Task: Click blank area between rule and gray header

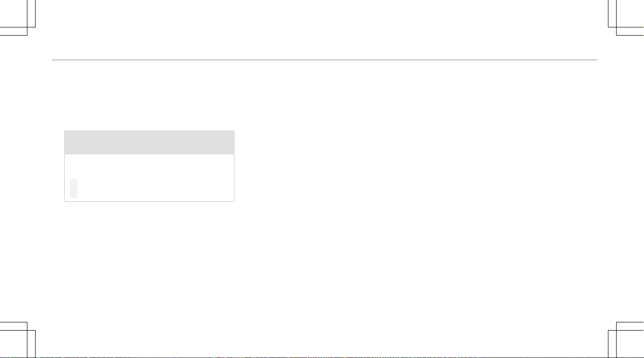Action: 149,95
